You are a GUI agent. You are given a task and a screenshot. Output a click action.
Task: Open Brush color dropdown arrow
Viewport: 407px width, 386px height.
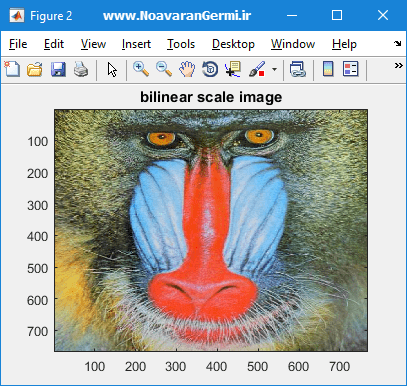pos(274,69)
